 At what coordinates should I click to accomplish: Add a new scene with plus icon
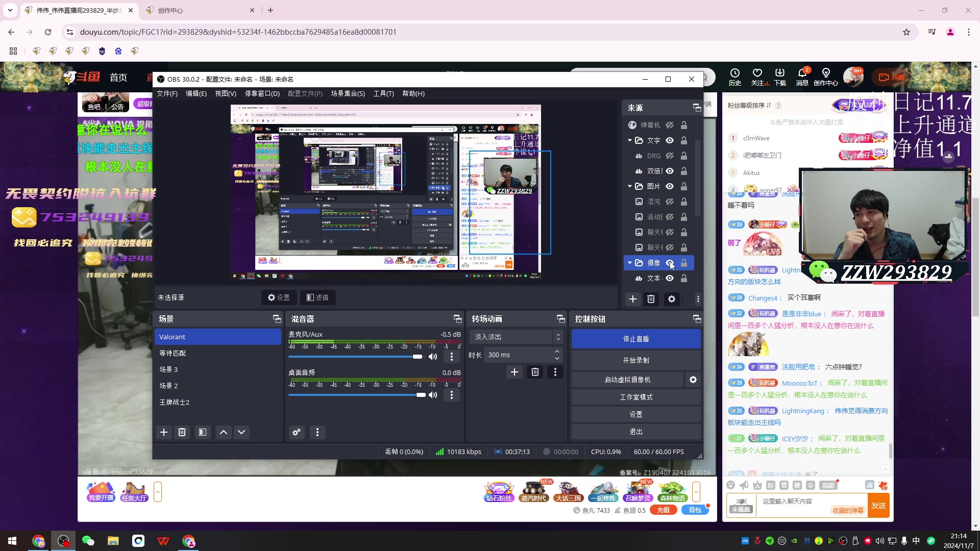pos(164,432)
